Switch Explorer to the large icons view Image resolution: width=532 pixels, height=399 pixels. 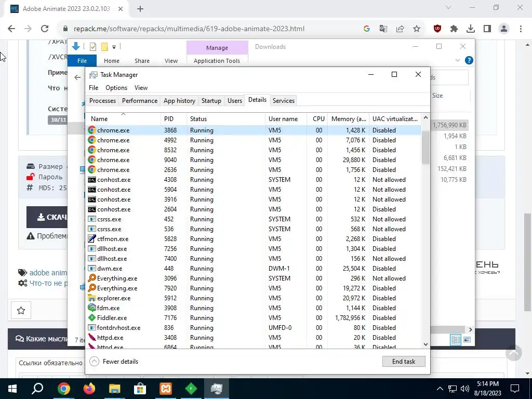(x=467, y=340)
